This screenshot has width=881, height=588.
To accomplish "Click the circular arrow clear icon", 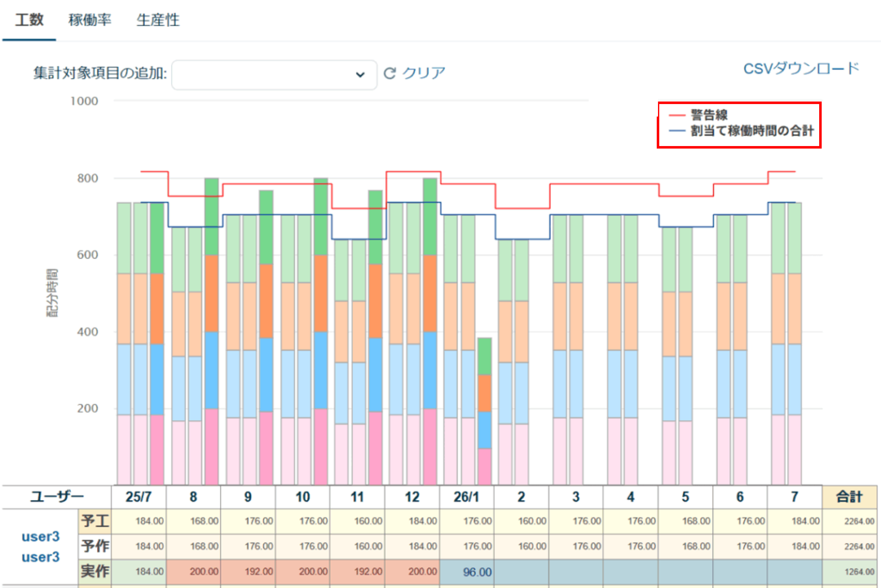I will [389, 73].
